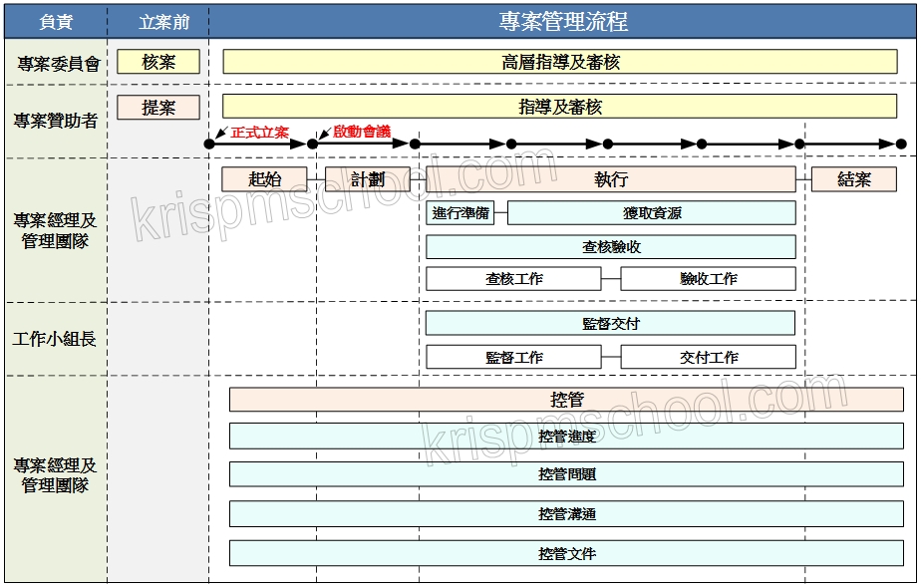The image size is (921, 588).
Task: Click the 控管文件 bar
Action: pos(566,553)
